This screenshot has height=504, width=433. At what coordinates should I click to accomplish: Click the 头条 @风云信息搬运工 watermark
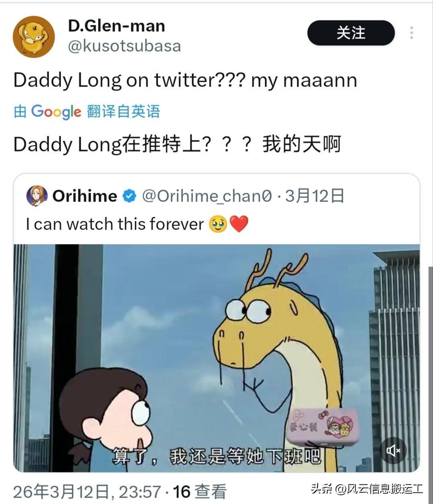[367, 489]
